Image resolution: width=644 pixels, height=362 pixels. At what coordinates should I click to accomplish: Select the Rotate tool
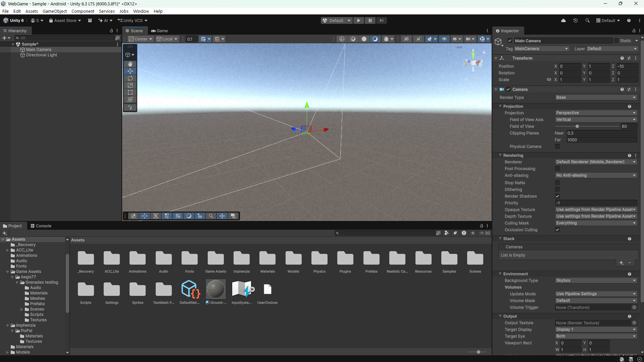130,78
